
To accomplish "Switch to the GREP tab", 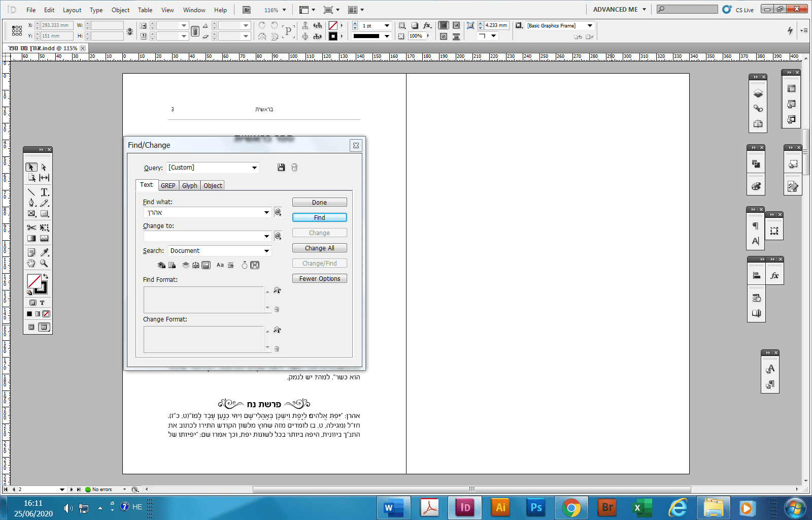I will coord(168,186).
